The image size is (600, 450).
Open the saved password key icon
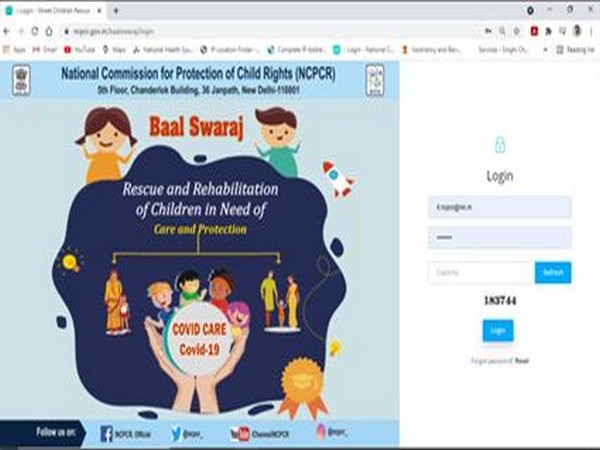click(x=488, y=31)
